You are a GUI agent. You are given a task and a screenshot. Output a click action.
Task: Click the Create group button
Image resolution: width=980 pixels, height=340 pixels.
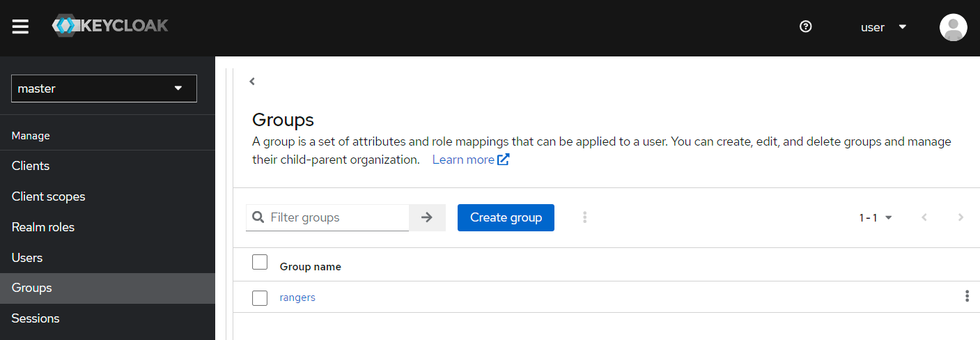click(506, 217)
